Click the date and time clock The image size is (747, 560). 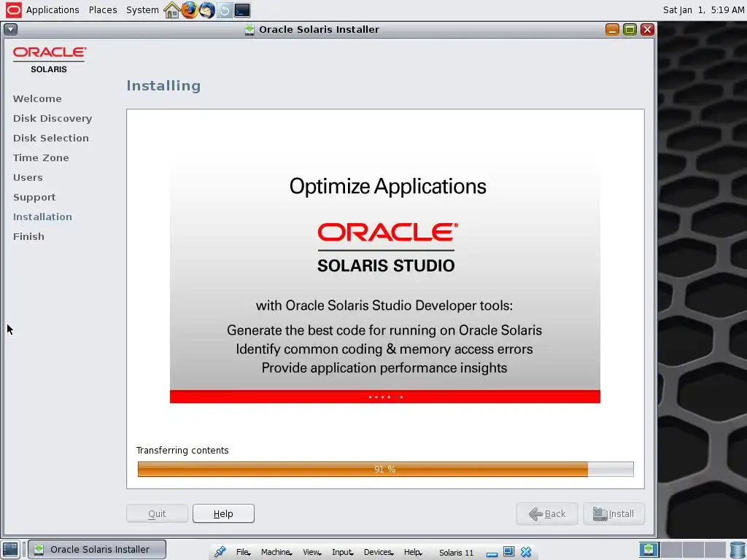point(703,10)
